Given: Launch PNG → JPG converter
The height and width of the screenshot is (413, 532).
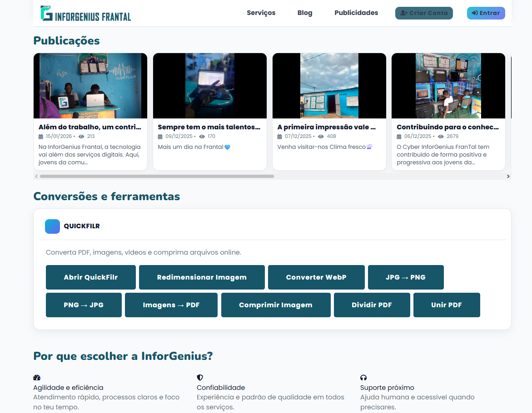Looking at the screenshot, I should (x=84, y=305).
